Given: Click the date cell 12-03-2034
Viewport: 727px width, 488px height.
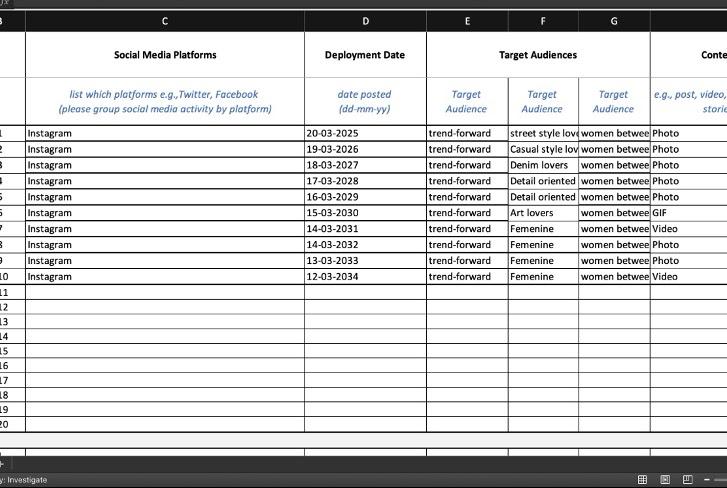Looking at the screenshot, I should tap(365, 277).
